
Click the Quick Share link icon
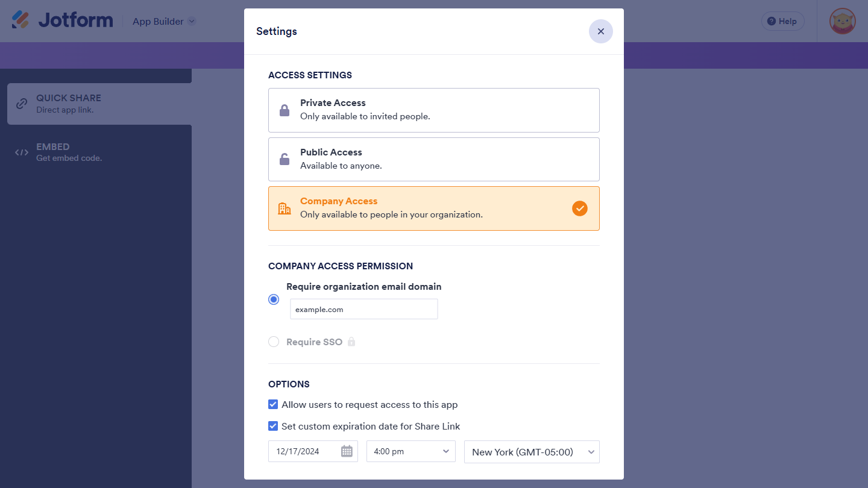pos(22,104)
